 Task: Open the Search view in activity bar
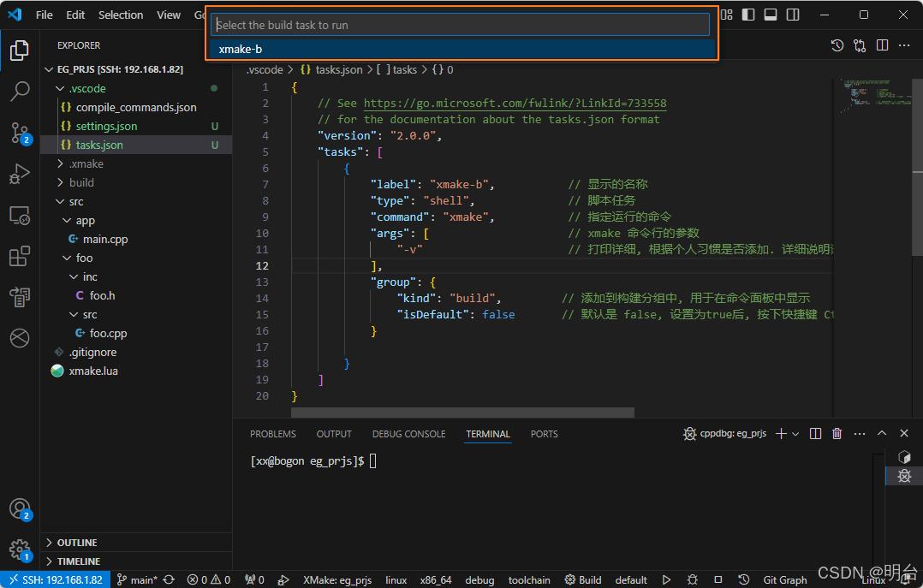20,92
